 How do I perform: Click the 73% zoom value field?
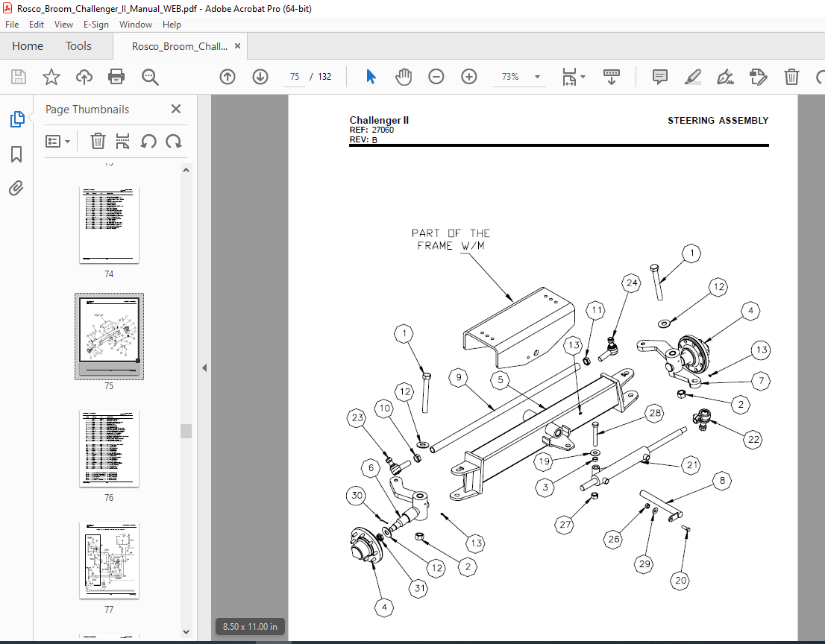[510, 77]
